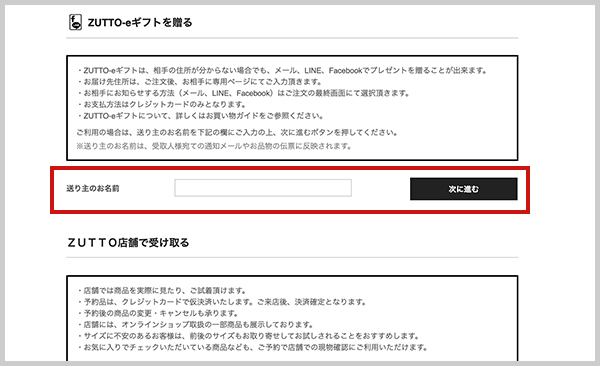
Task: Click the ZUTTO-eギフトを贈る heading
Action: coord(140,23)
